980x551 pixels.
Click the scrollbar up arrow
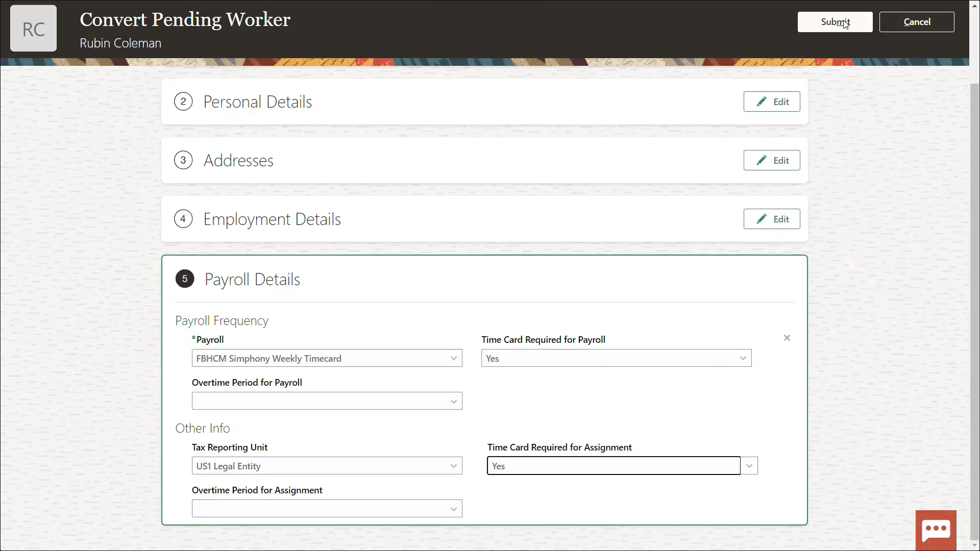pos(974,5)
